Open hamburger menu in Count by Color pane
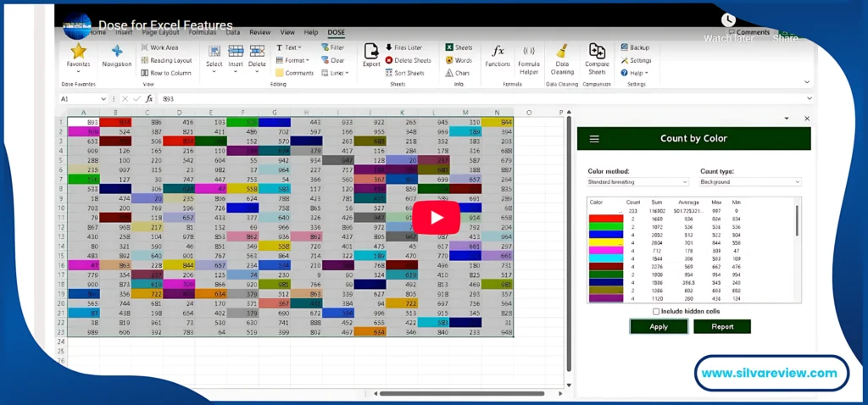868x405 pixels. [x=594, y=139]
